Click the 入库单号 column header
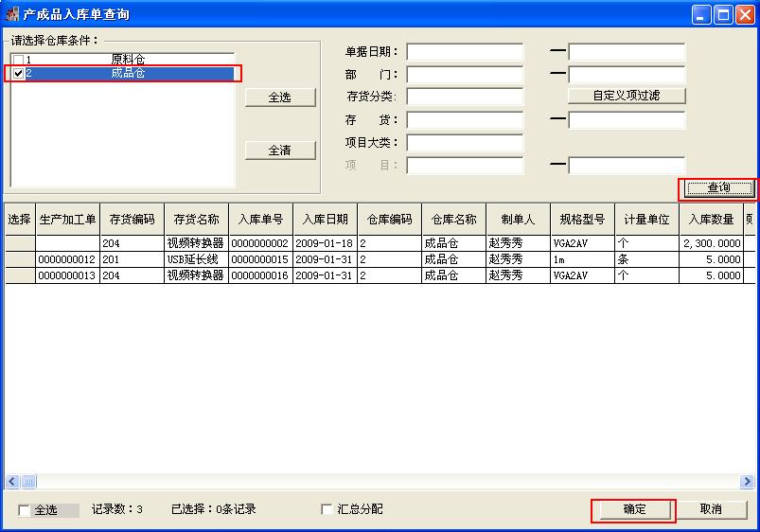The width and height of the screenshot is (760, 532). [261, 220]
